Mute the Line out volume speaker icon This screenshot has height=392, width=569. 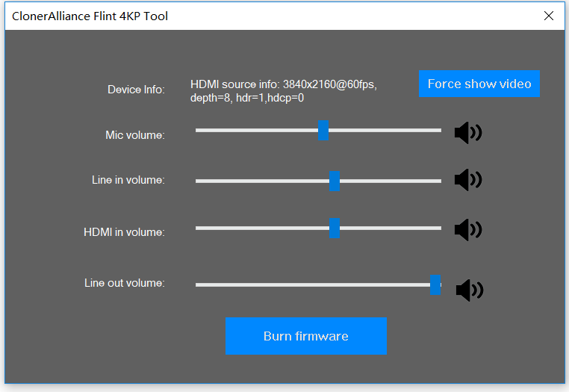470,290
